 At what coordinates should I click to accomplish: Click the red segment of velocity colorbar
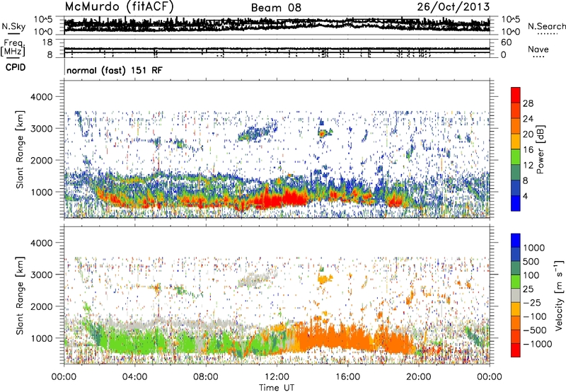point(516,350)
